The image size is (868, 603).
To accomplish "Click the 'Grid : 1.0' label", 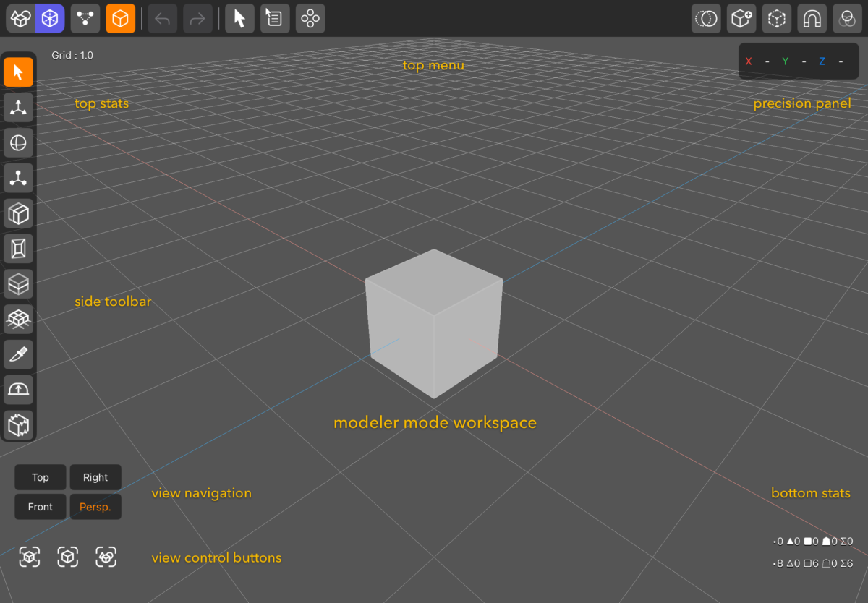I will [x=72, y=55].
